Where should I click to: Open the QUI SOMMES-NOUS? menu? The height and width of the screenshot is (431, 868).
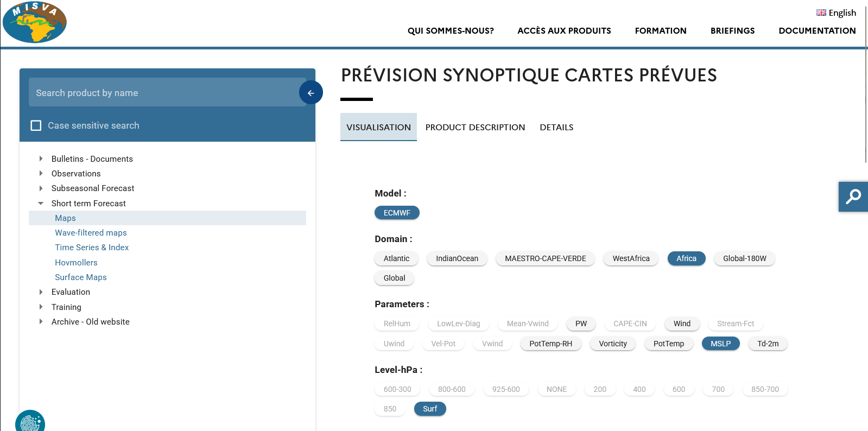tap(451, 30)
